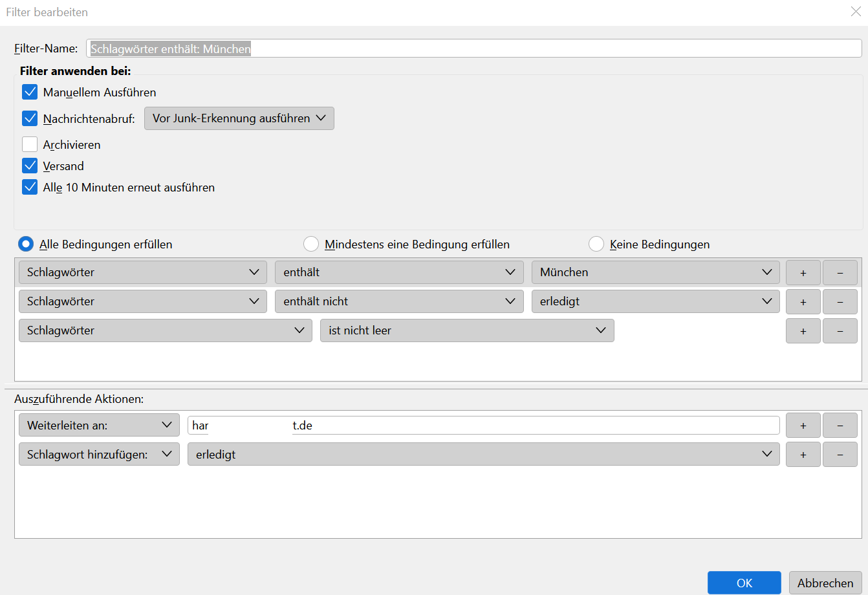Add condition after the München row
Viewport: 868px width, 595px height.
pyautogui.click(x=803, y=273)
